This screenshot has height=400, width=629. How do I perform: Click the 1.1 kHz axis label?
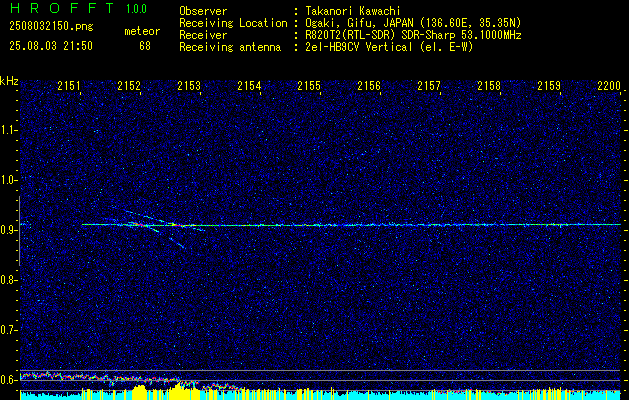(9, 130)
